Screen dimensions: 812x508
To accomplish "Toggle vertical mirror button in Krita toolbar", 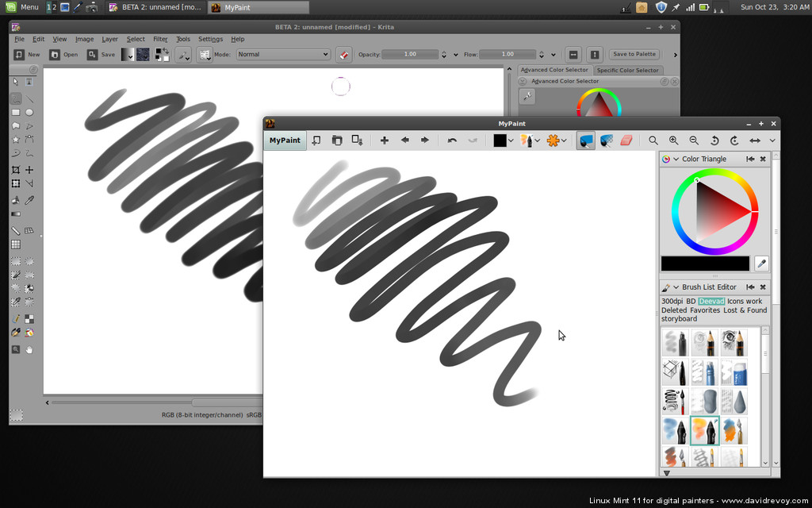I will (595, 55).
